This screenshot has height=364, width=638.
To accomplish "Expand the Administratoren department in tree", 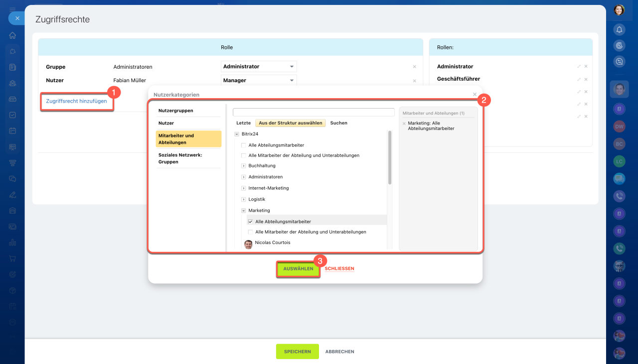I will pyautogui.click(x=244, y=177).
